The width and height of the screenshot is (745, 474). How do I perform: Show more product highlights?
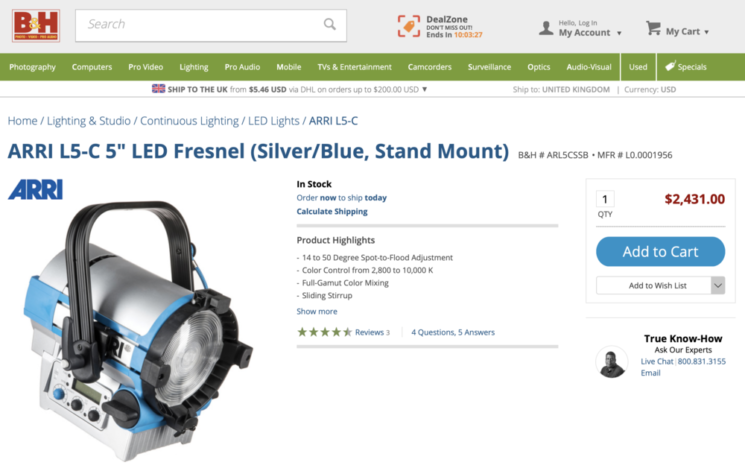[317, 312]
